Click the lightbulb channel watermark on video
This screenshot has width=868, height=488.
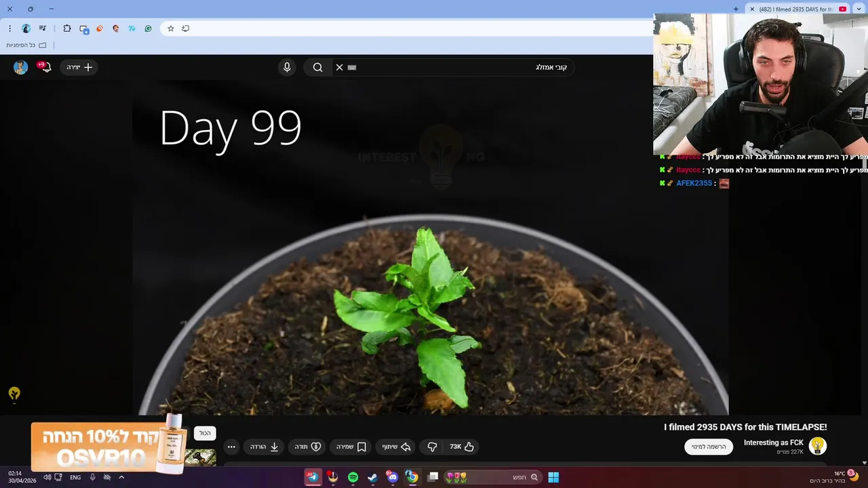pos(14,394)
